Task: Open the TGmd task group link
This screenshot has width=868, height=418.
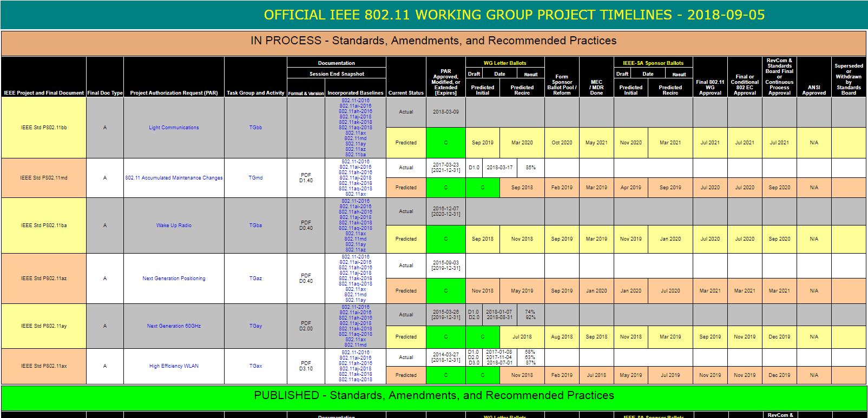Action: [255, 178]
